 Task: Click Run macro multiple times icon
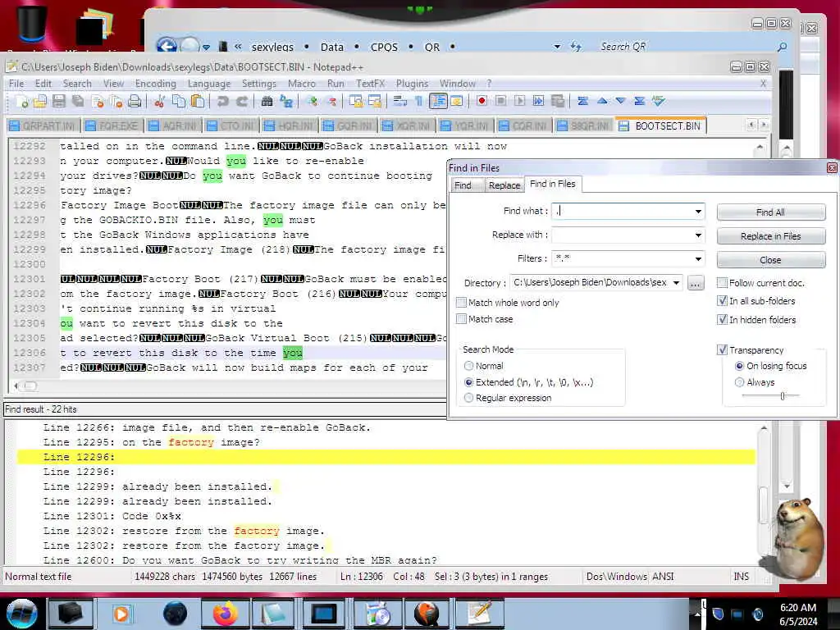pyautogui.click(x=538, y=101)
